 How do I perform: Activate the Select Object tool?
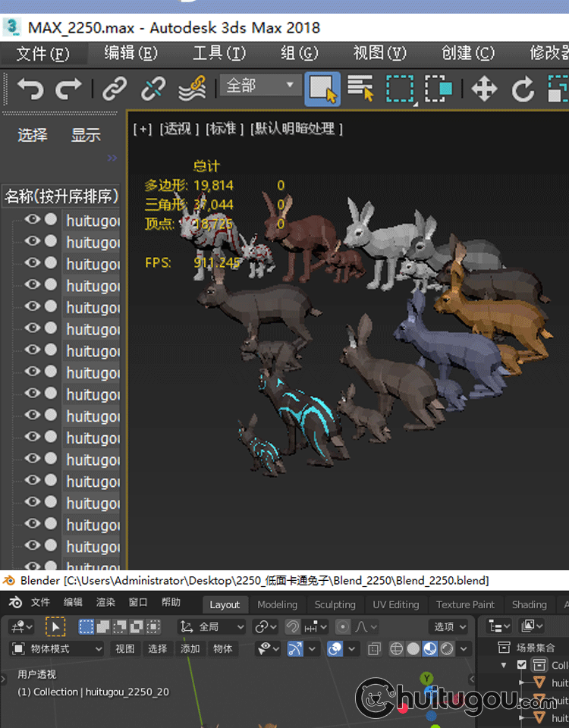point(322,89)
